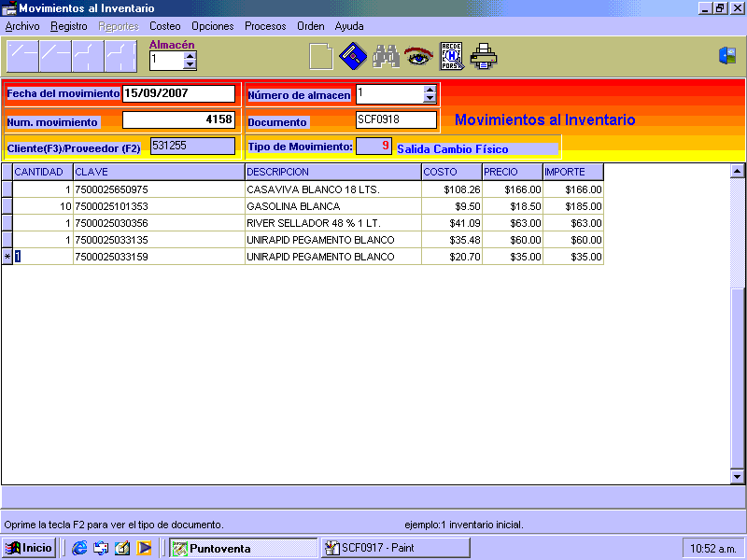Viewport: 747px width, 560px height.
Task: Click the printer icon
Action: (484, 57)
